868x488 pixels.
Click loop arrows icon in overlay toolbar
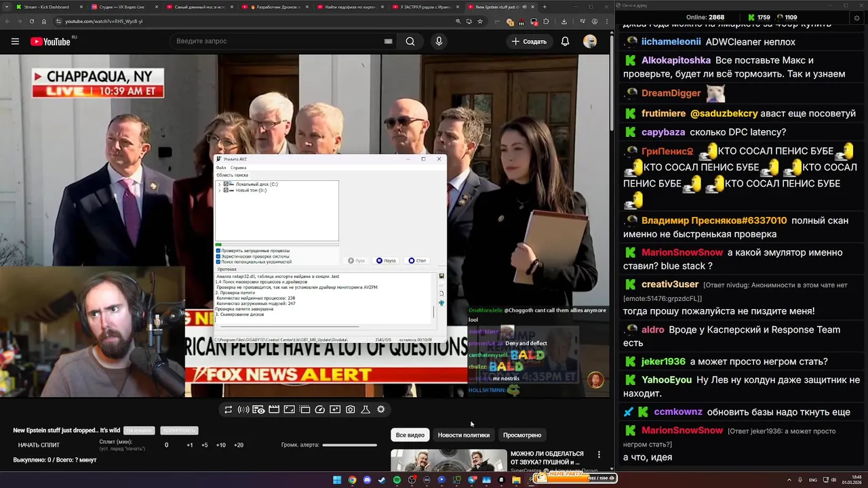click(x=228, y=409)
